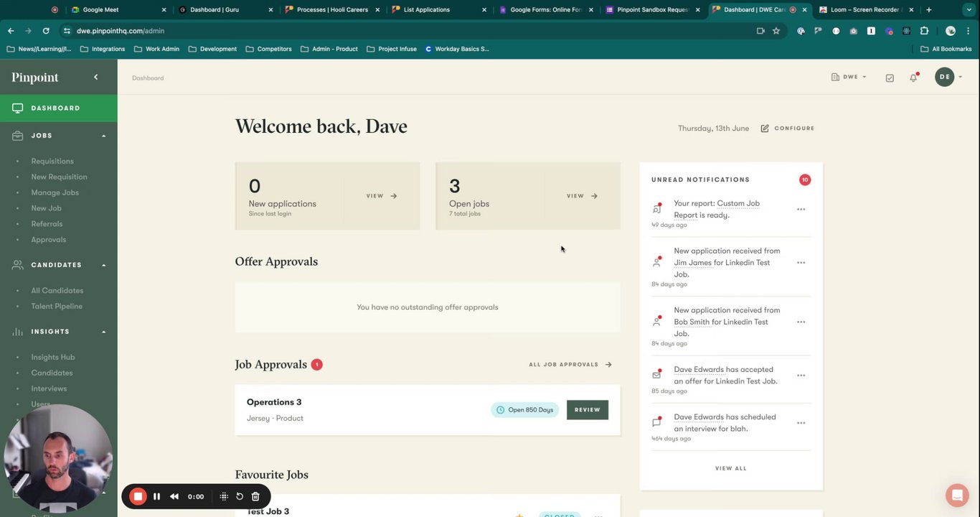Select New Job in the sidebar
This screenshot has height=517, width=980.
pos(46,208)
